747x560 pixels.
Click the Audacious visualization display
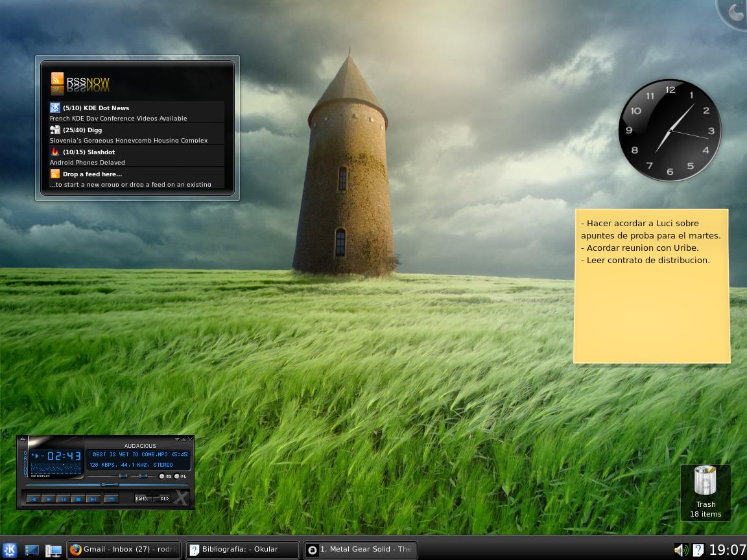[x=56, y=468]
